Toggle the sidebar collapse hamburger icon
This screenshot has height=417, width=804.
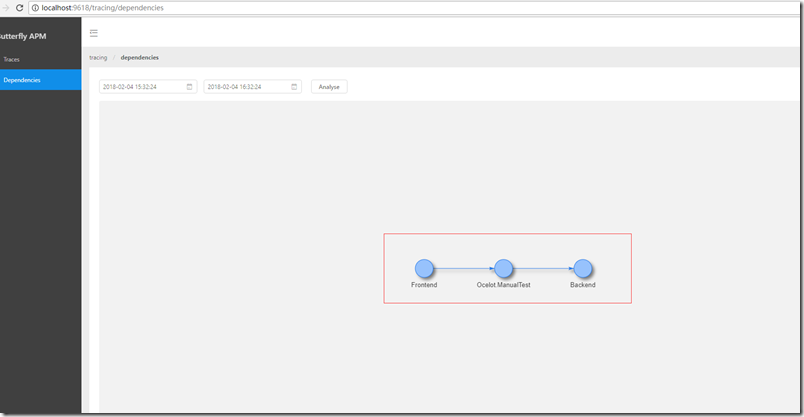(94, 33)
